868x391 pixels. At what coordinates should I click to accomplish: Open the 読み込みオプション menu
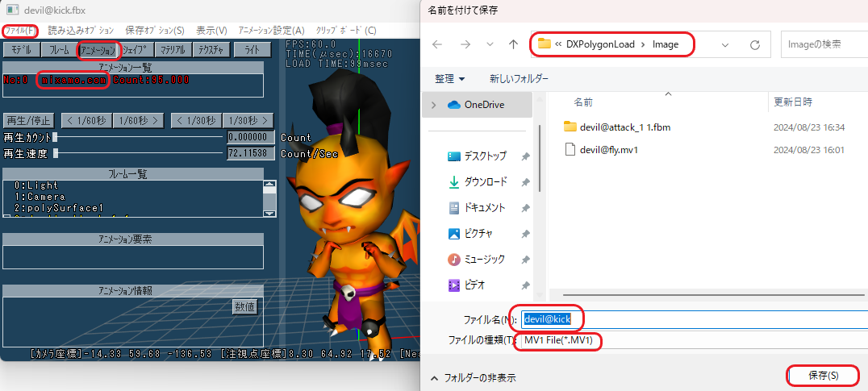click(81, 31)
